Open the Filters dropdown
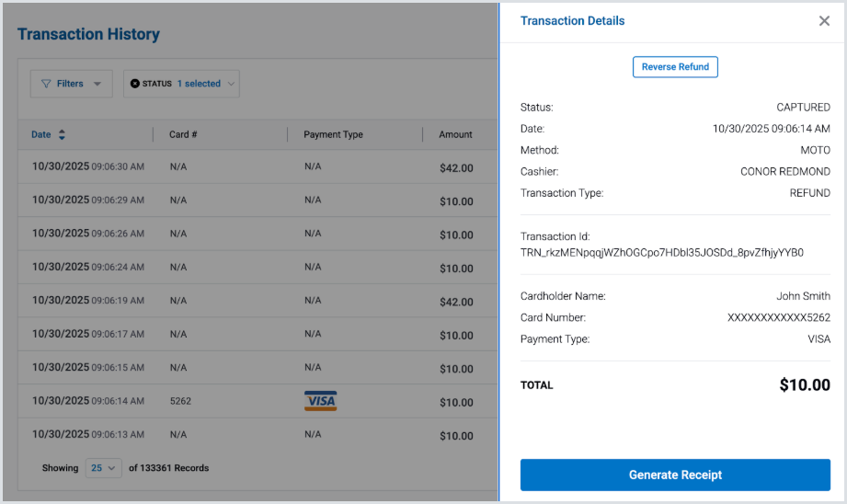 click(x=71, y=84)
